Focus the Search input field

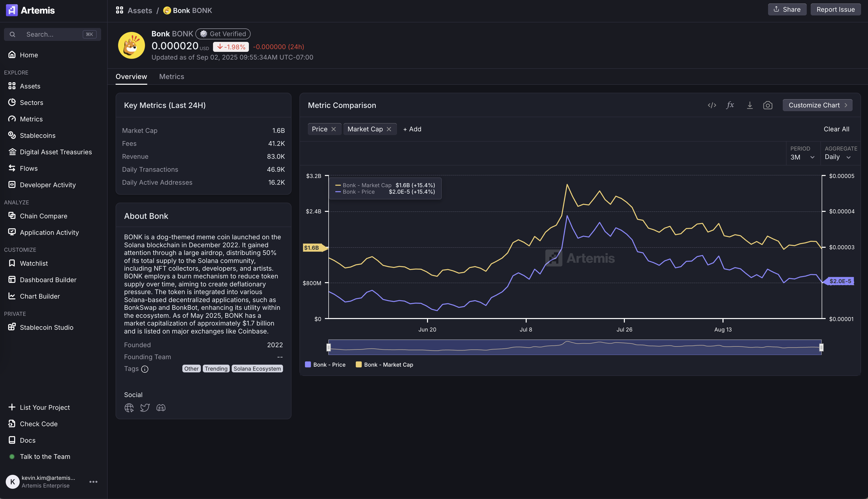click(x=52, y=34)
